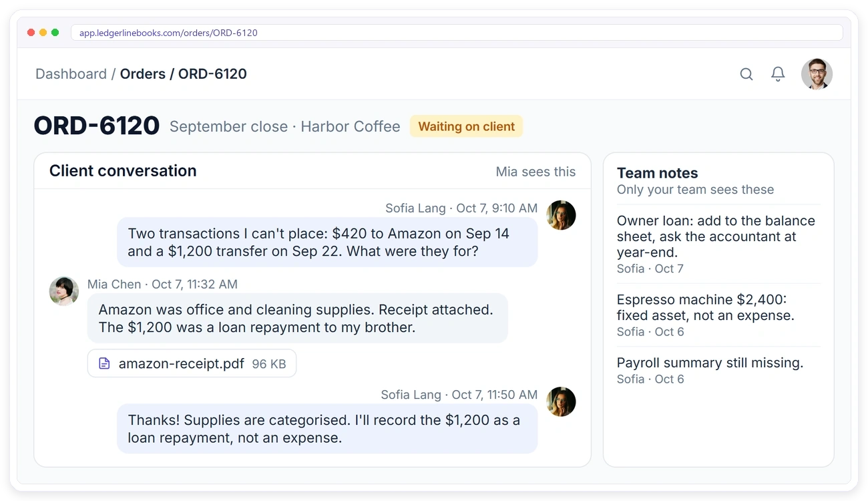
Task: Click the 'Sofia · Oct 7' note byline
Action: pos(650,269)
